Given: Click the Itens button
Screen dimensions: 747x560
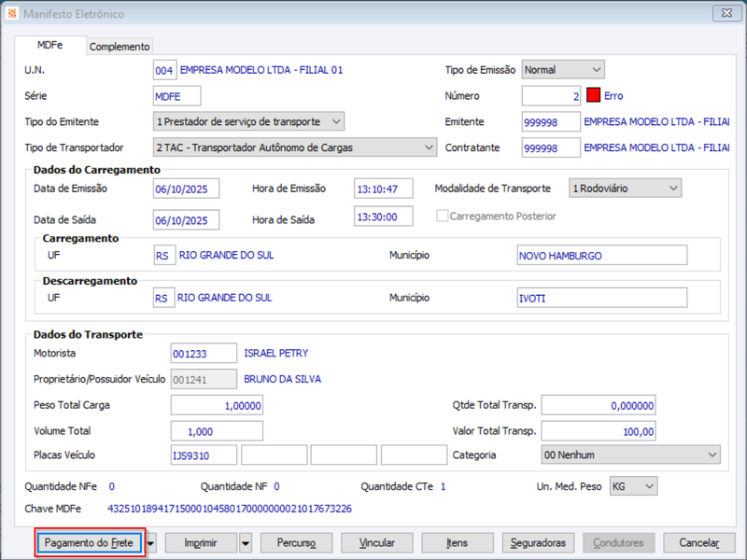Looking at the screenshot, I should [x=458, y=543].
